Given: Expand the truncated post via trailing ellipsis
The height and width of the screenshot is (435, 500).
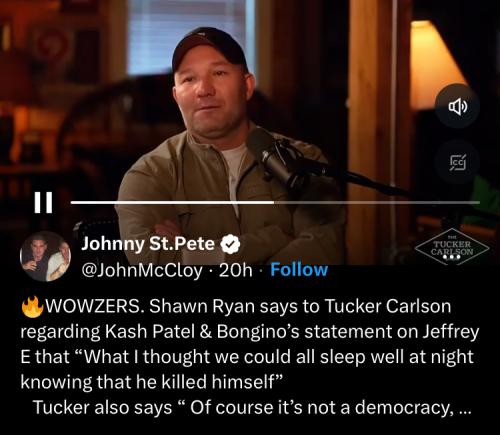Looking at the screenshot, I should pyautogui.click(x=464, y=408).
